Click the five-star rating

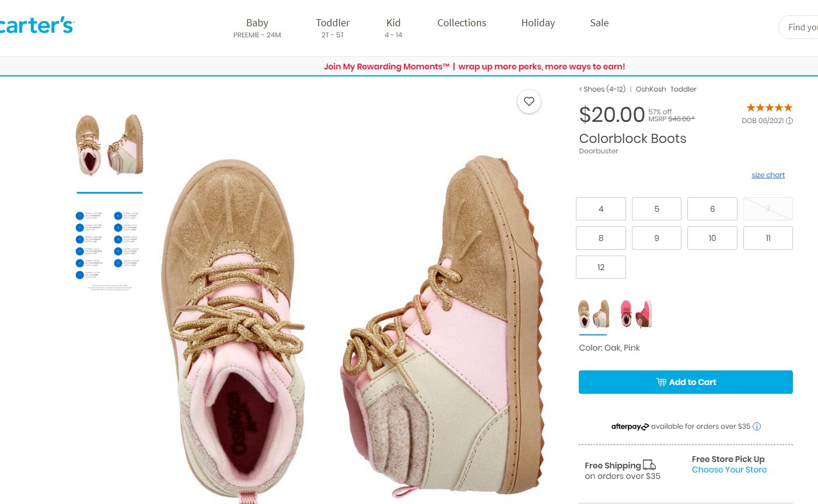tap(769, 107)
